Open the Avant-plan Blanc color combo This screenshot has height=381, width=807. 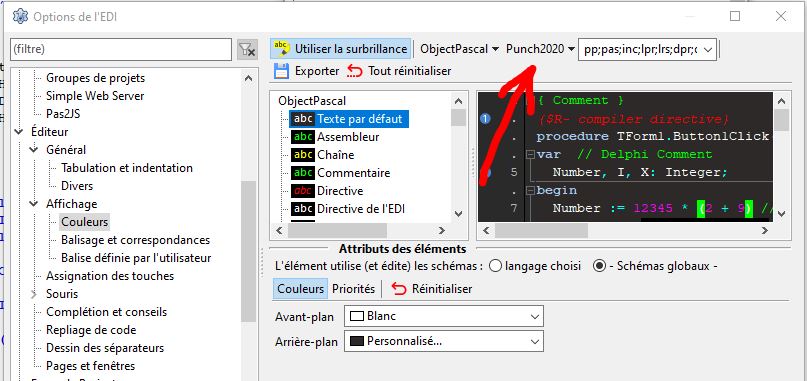pos(444,316)
